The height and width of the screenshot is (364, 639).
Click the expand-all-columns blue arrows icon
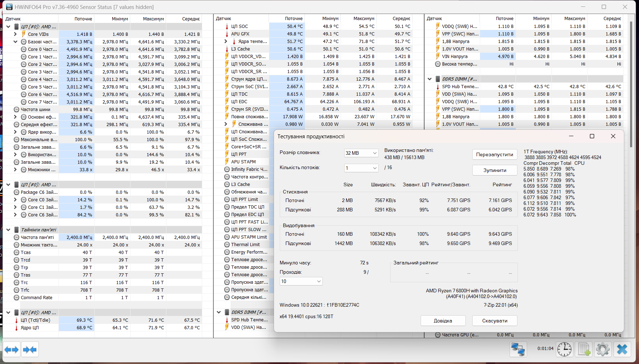tap(11, 349)
